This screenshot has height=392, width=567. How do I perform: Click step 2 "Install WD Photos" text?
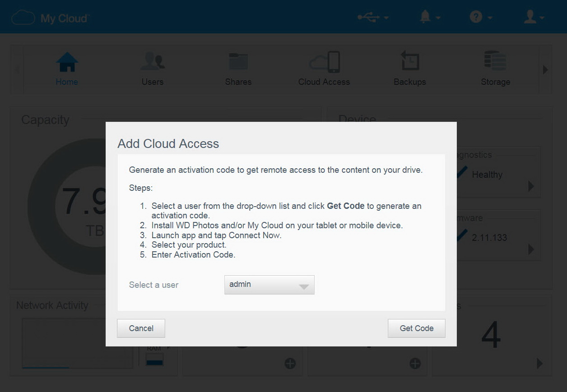pyautogui.click(x=277, y=225)
